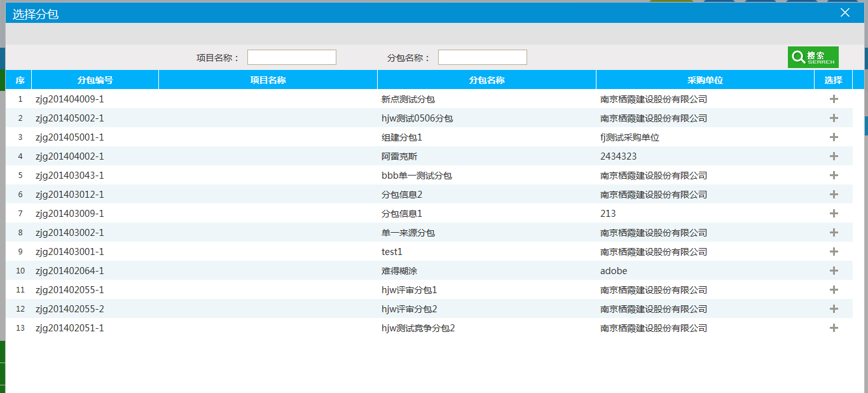Screen dimensions: 868x393
Task: Select 阿雷克斯 using its plus icon
Action: pos(833,156)
